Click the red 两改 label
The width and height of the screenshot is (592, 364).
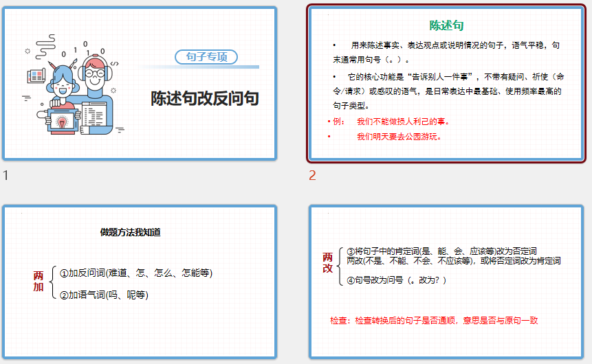(x=327, y=263)
